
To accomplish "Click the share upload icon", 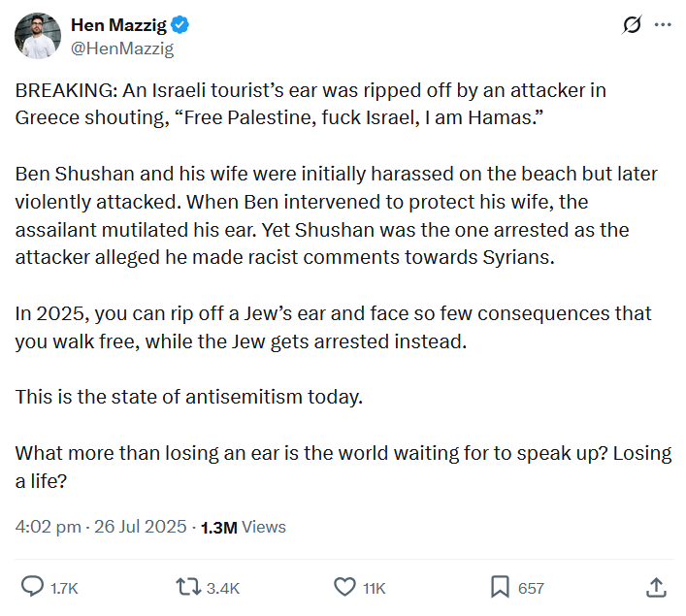I will pyautogui.click(x=656, y=587).
